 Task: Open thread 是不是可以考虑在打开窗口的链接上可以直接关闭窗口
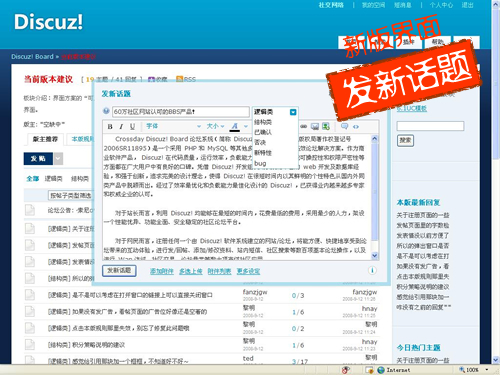pos(142,295)
